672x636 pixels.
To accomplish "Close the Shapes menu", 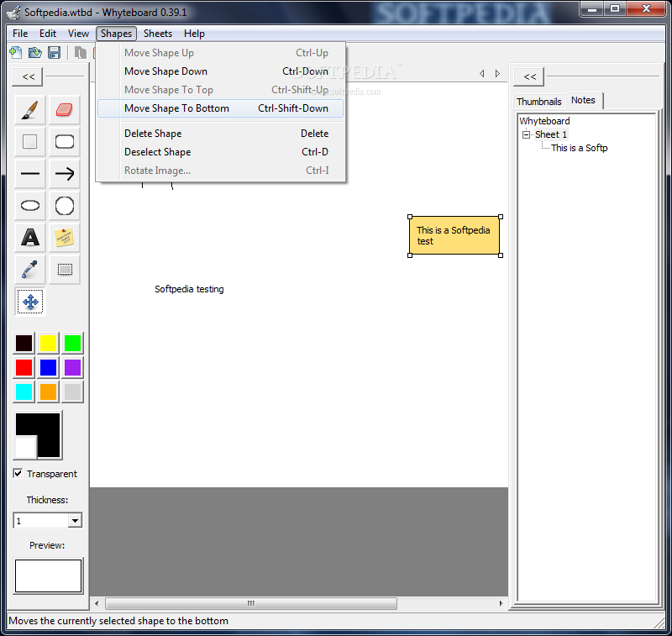I will pos(116,34).
